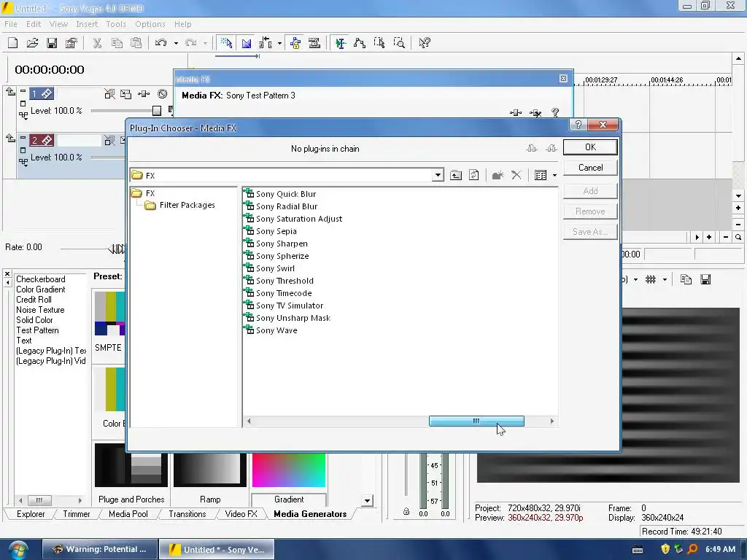
Task: Click the New project icon in toolbar
Action: click(13, 43)
